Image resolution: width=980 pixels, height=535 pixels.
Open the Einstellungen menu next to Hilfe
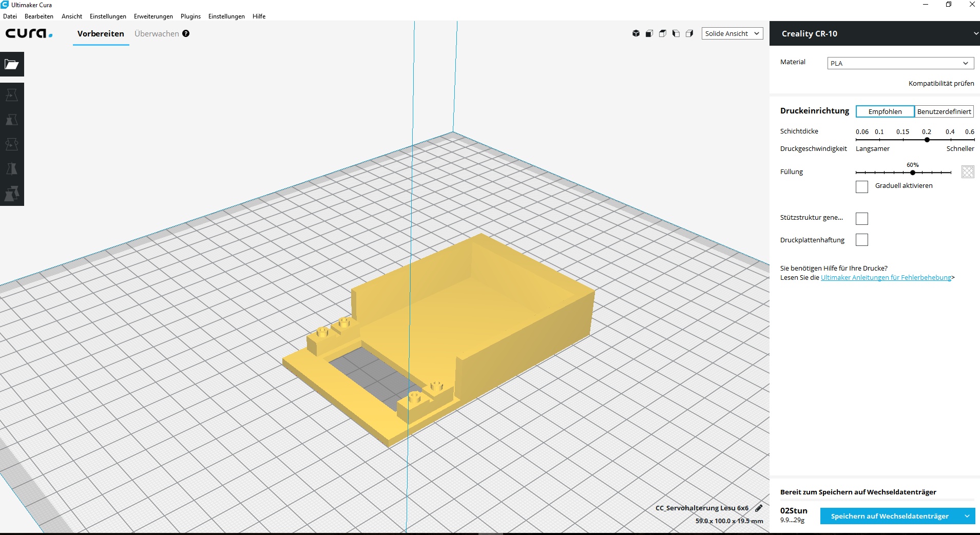pos(226,16)
